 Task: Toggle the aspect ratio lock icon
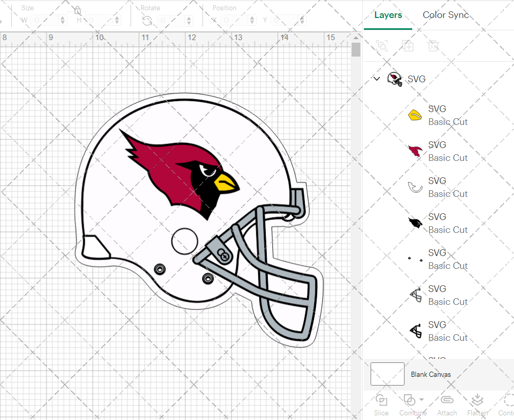point(77,10)
